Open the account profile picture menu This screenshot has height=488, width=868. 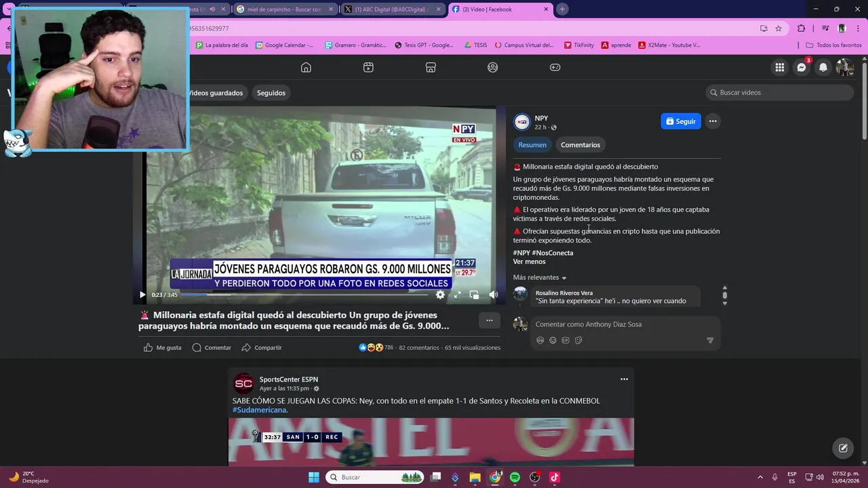[845, 67]
